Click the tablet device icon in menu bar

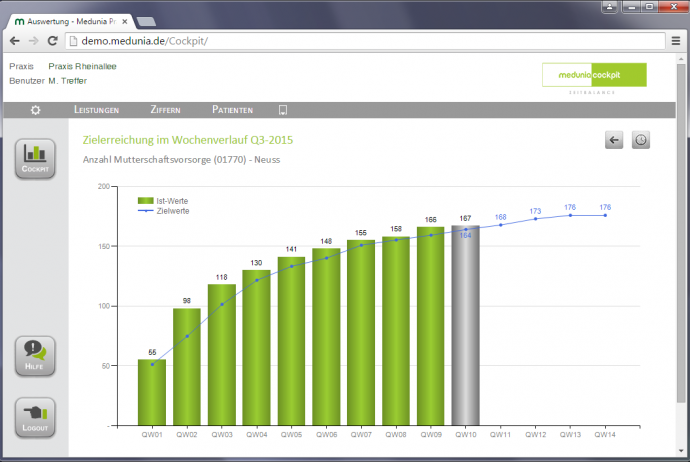(282, 110)
